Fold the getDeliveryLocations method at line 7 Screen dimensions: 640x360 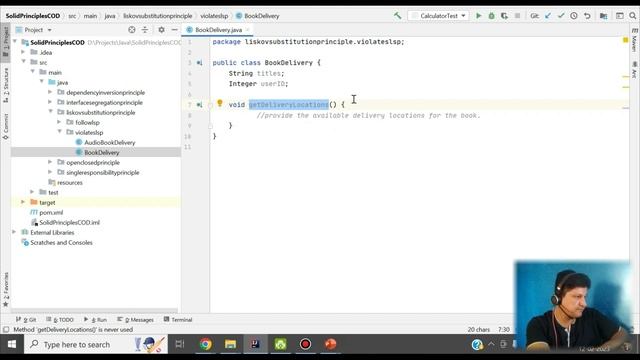pyautogui.click(x=210, y=105)
